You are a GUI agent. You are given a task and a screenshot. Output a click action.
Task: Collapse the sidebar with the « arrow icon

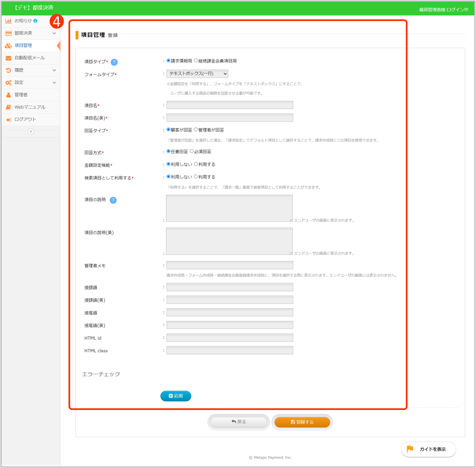[x=30, y=132]
